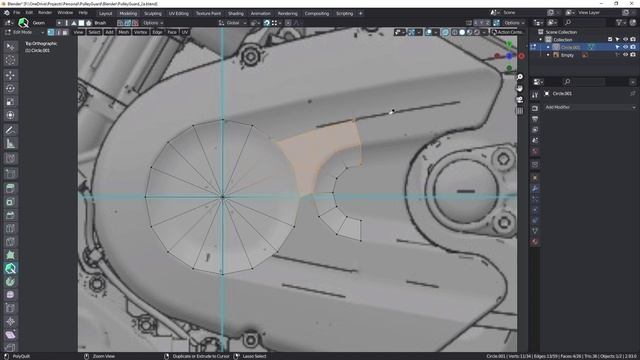Activate the Scale tool
Viewport: 640px width, 360px height.
10,102
